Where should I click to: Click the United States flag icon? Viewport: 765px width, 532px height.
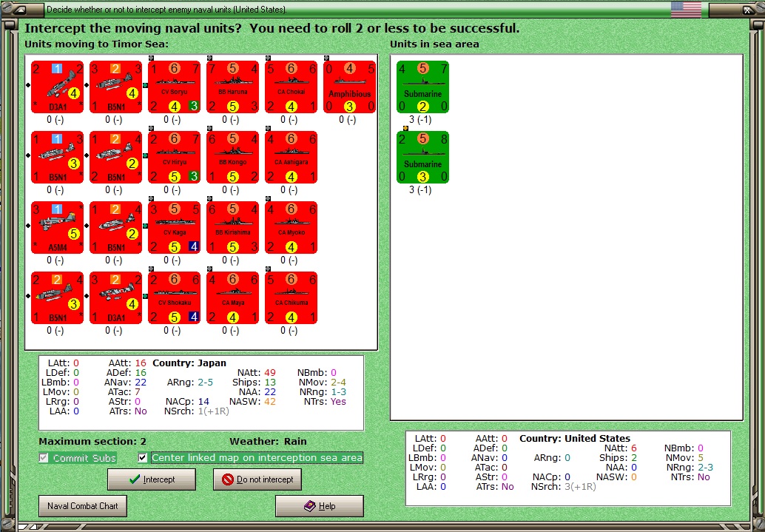click(686, 10)
